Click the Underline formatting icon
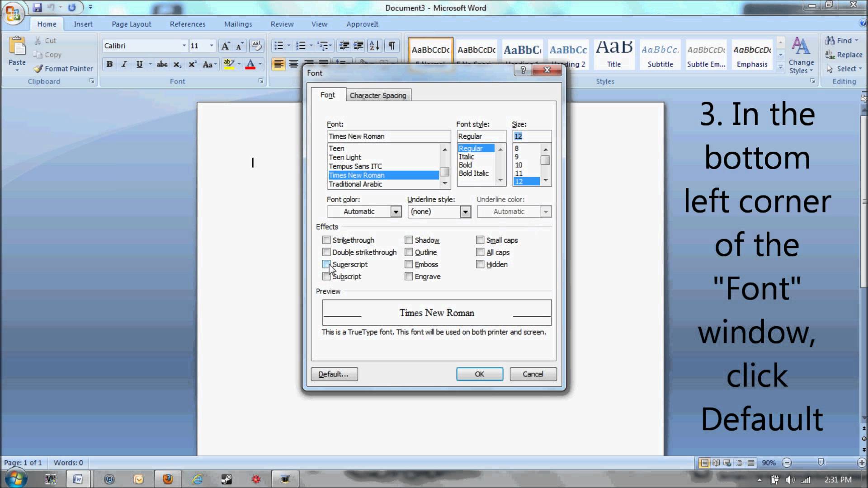 tap(138, 64)
